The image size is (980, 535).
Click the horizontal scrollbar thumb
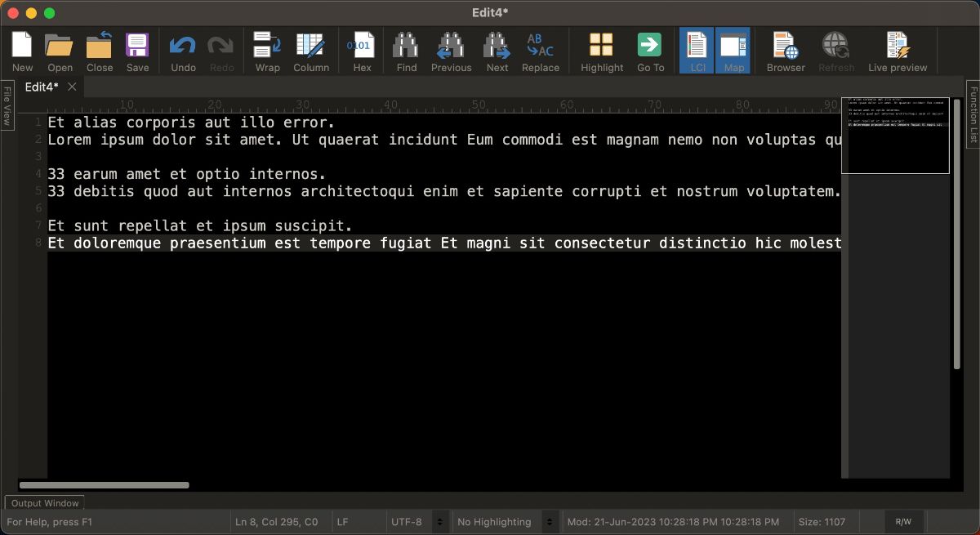(x=104, y=485)
